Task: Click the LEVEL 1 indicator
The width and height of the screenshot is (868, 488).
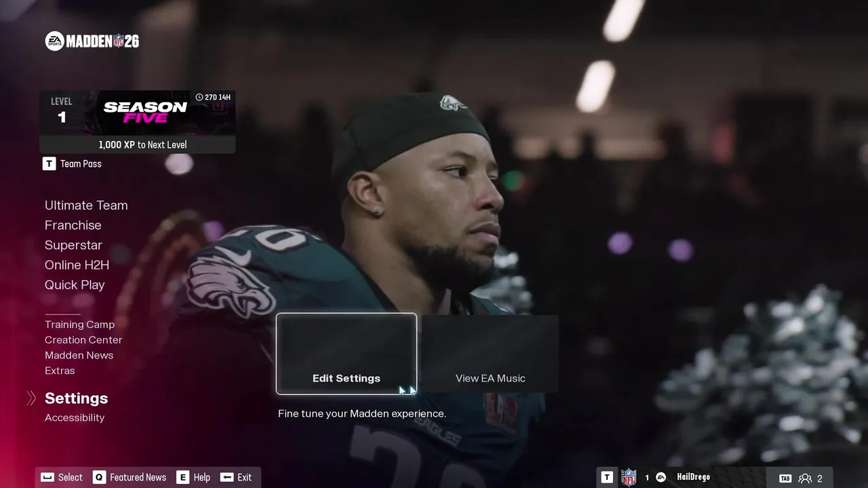Action: (62, 111)
